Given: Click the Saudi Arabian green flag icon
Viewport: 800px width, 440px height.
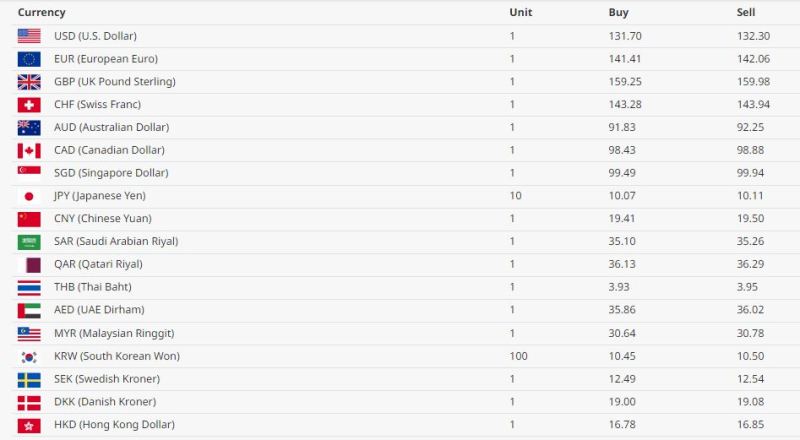Looking at the screenshot, I should (29, 242).
